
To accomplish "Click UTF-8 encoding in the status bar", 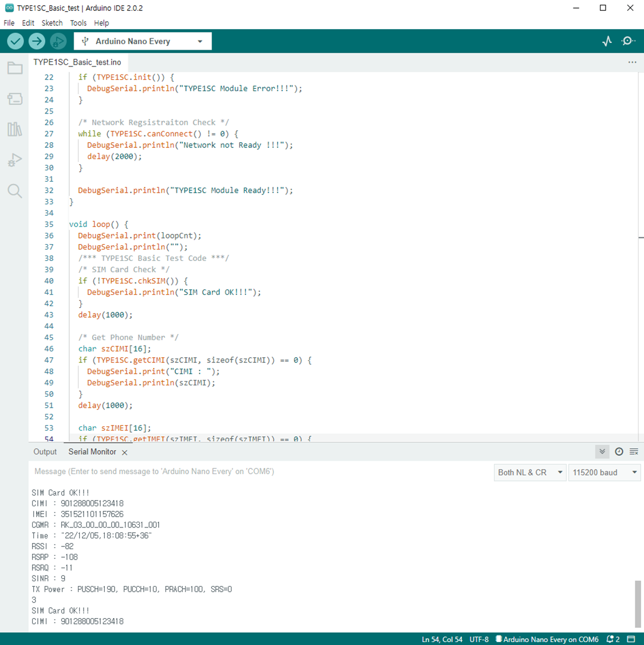I will point(479,639).
